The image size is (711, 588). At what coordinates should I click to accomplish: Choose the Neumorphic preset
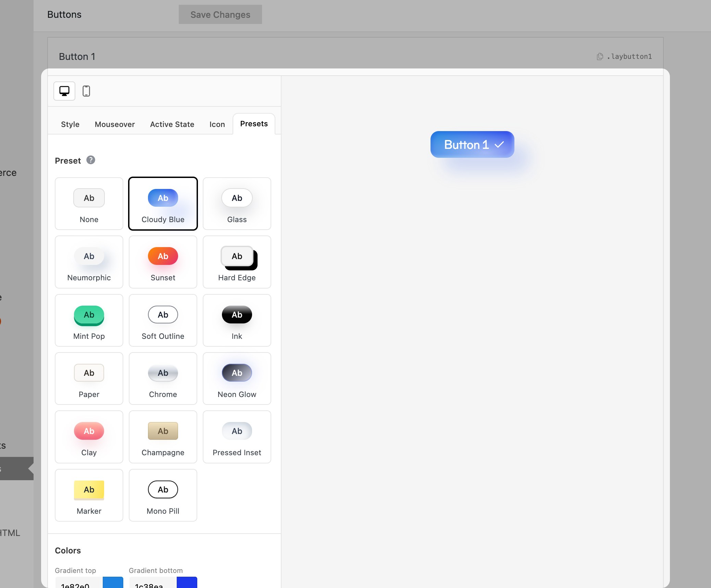tap(89, 262)
